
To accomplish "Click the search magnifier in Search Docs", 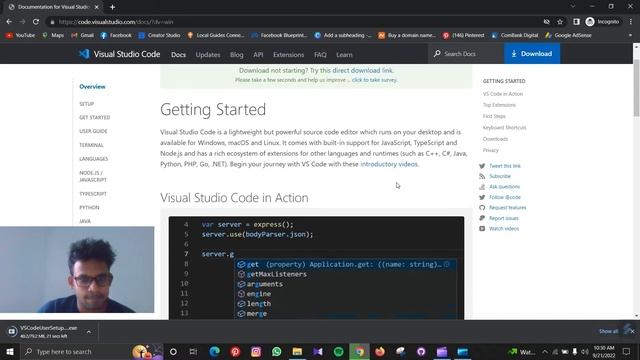I will pyautogui.click(x=437, y=53).
